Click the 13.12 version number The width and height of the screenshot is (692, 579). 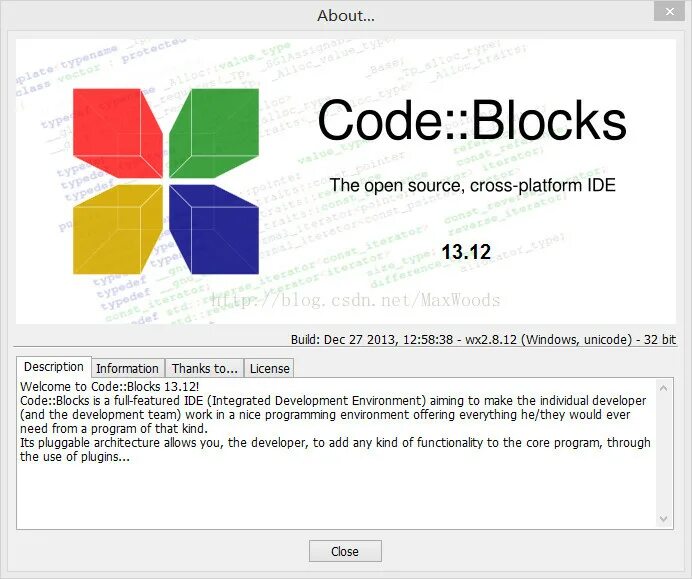click(466, 252)
